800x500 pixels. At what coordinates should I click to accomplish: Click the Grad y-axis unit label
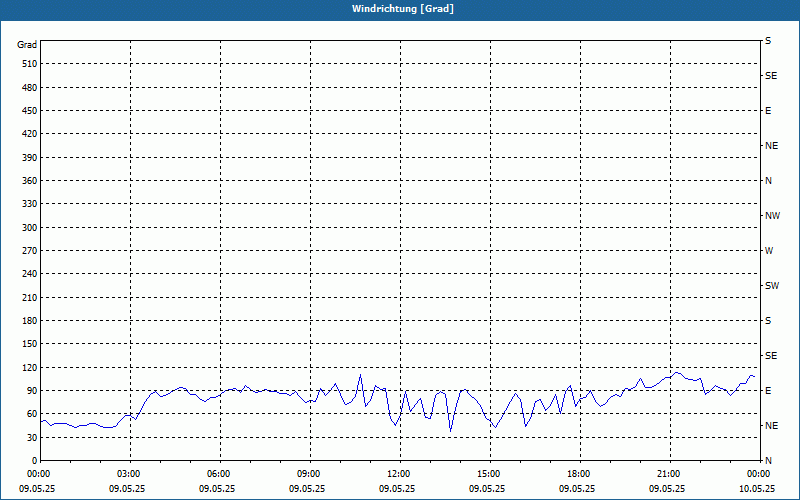(27, 45)
